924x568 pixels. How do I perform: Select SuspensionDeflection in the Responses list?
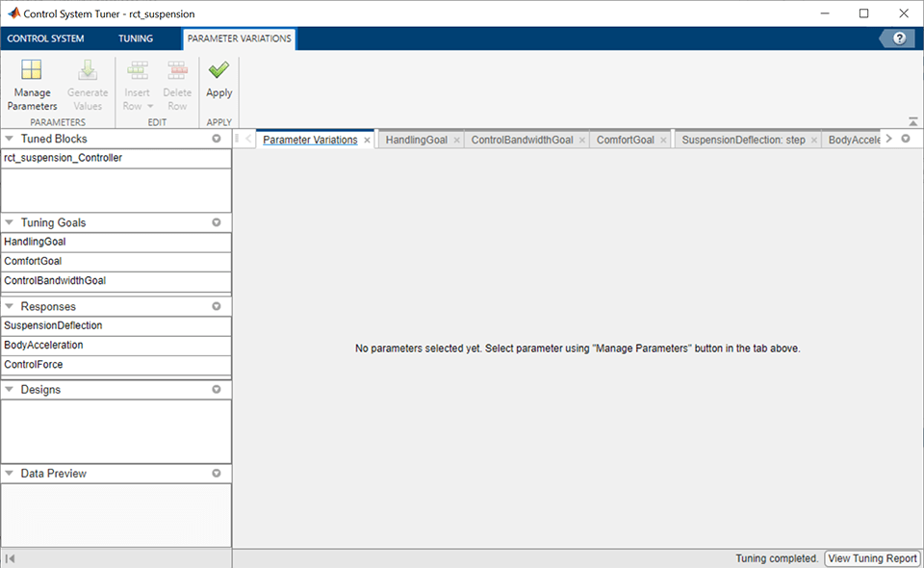[x=116, y=325]
